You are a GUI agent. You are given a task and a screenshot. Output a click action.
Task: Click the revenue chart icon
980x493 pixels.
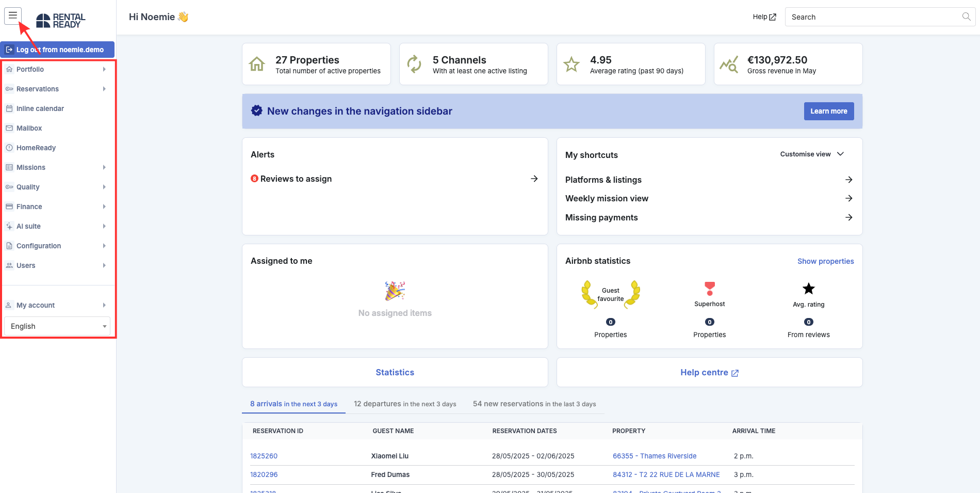click(729, 65)
